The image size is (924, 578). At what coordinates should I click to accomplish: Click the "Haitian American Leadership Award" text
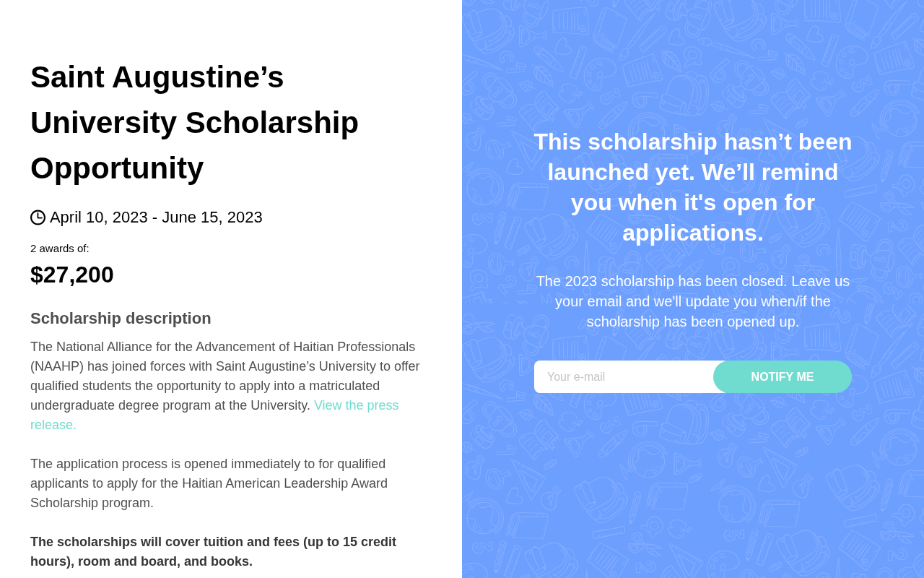tap(284, 483)
